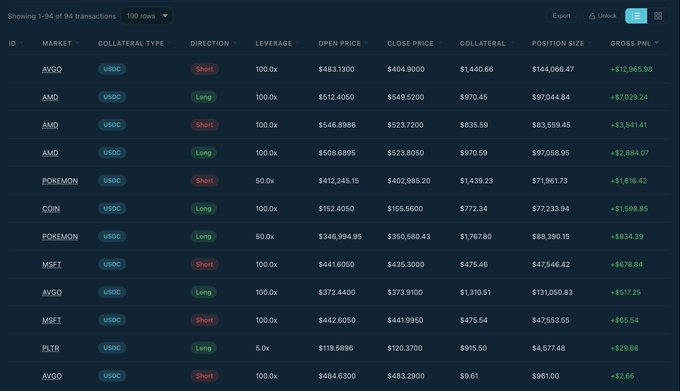Sort by the POSITION SIZE column header

[562, 43]
